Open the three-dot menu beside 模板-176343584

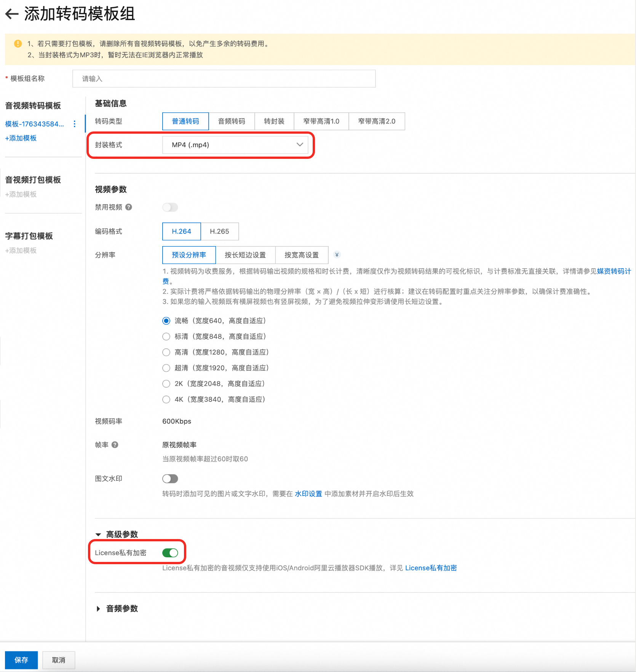75,124
